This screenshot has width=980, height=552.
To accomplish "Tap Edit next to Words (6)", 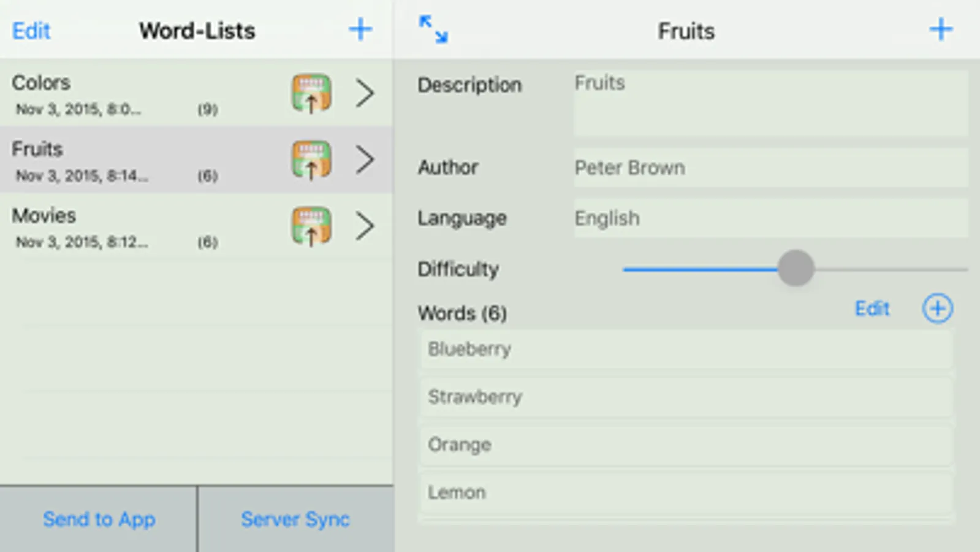I will (x=872, y=309).
